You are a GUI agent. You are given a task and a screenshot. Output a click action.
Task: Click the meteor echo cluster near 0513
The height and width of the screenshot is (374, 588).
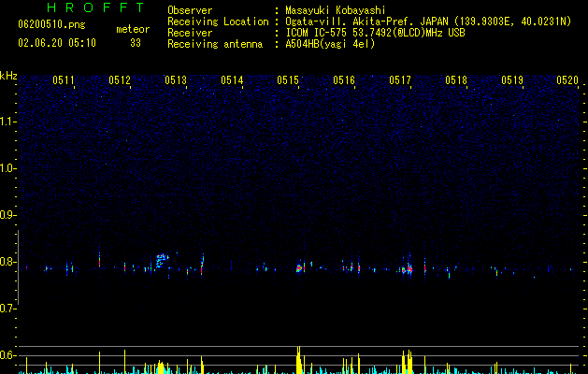(162, 260)
